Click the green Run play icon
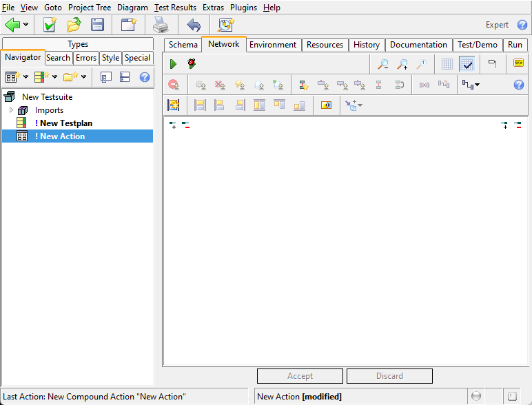 tap(173, 64)
